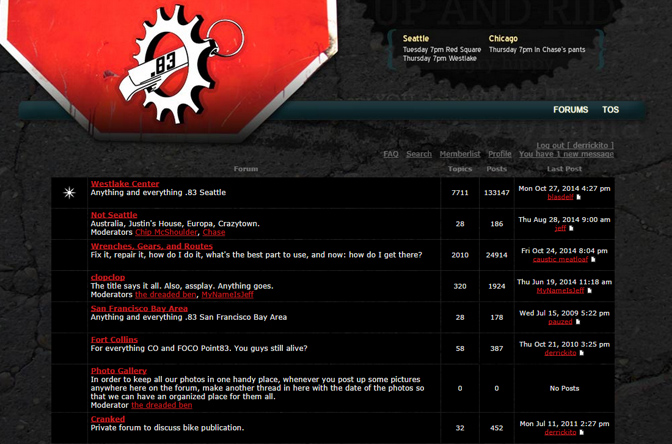The width and height of the screenshot is (672, 444).
Task: Open latest post icon in Fort Collins row
Action: pyautogui.click(x=581, y=353)
